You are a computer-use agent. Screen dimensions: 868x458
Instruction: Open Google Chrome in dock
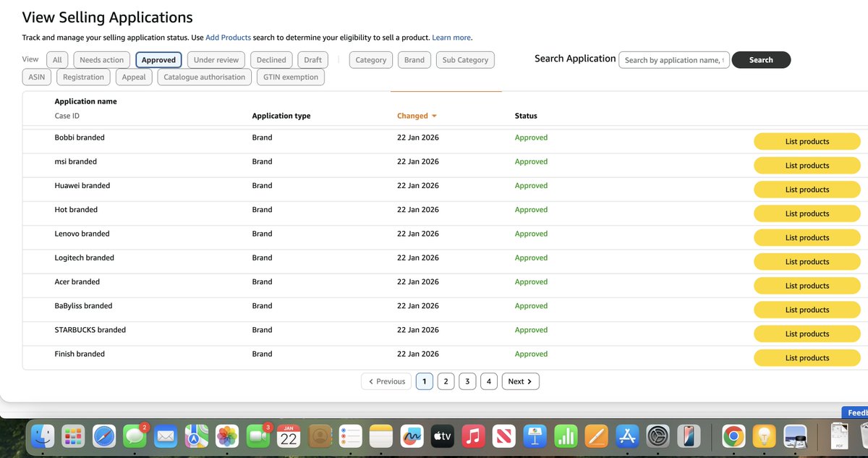(733, 436)
